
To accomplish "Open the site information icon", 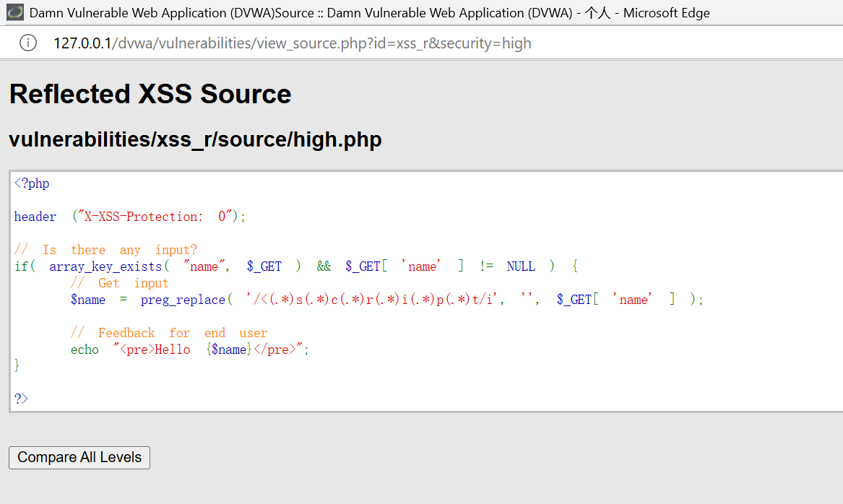I will 28,43.
